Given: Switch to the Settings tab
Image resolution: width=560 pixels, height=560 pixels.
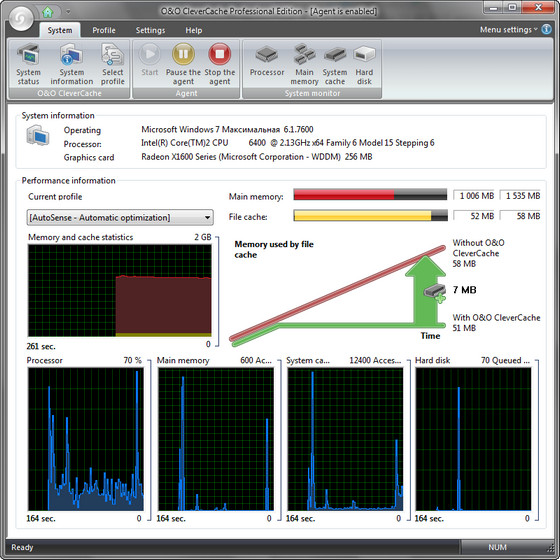Looking at the screenshot, I should click(x=150, y=30).
